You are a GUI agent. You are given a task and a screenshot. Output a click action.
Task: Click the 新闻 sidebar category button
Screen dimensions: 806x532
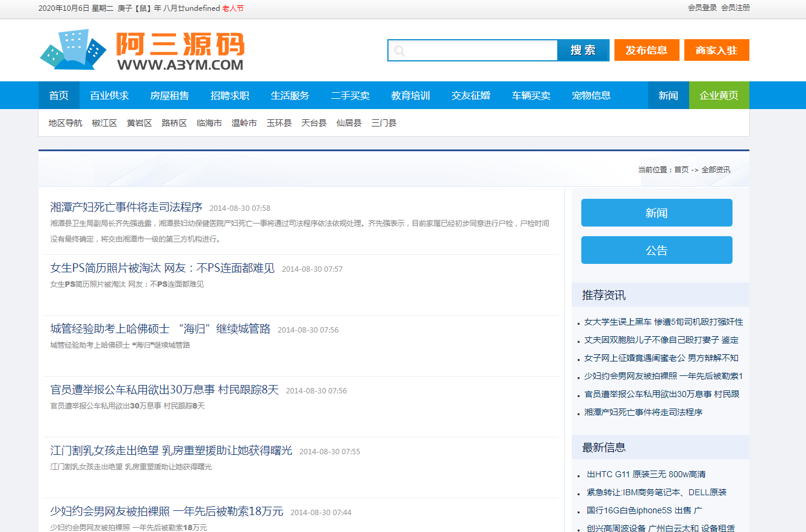point(657,213)
